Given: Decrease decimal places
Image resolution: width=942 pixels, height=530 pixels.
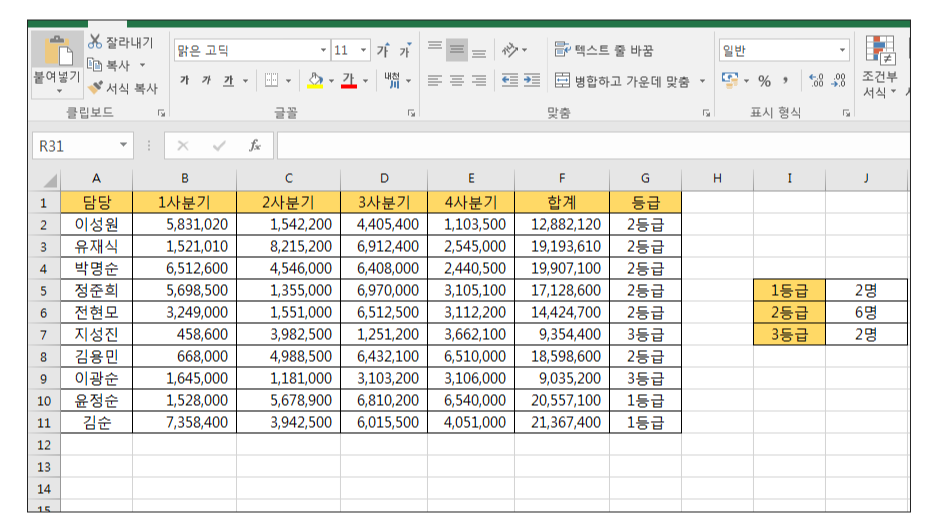Looking at the screenshot, I should (x=838, y=80).
